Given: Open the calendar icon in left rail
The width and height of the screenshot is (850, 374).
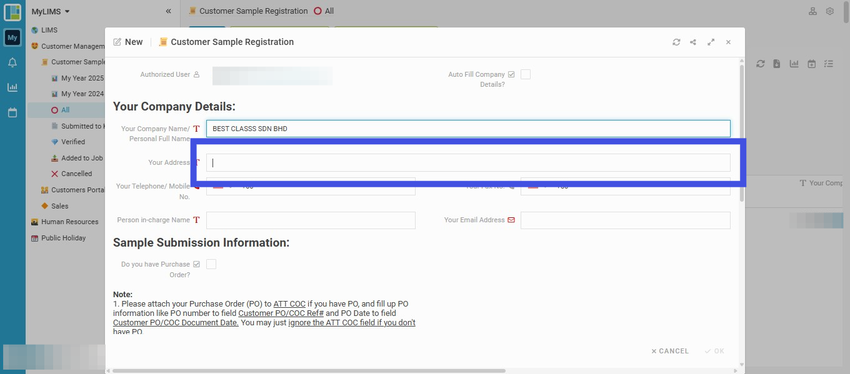Looking at the screenshot, I should tap(12, 113).
